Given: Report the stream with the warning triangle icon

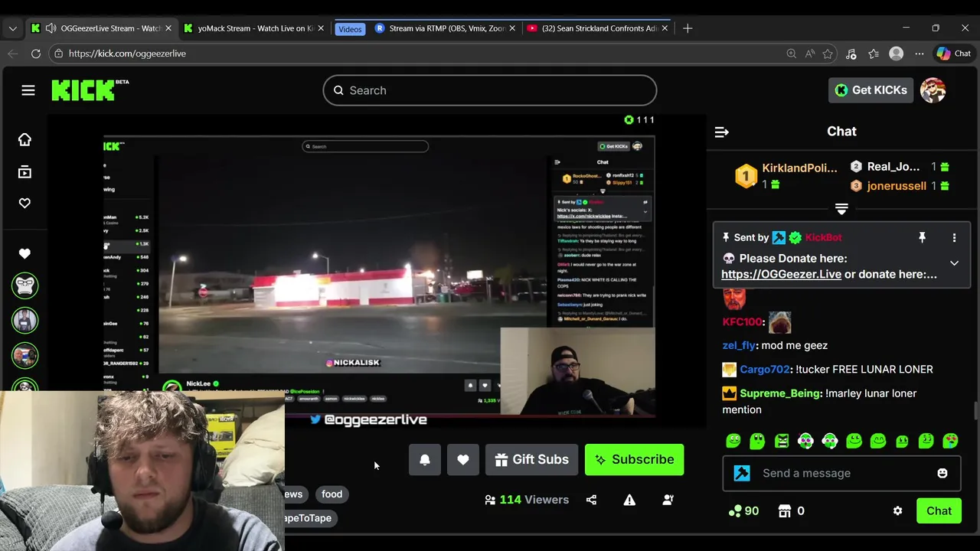Looking at the screenshot, I should [629, 500].
